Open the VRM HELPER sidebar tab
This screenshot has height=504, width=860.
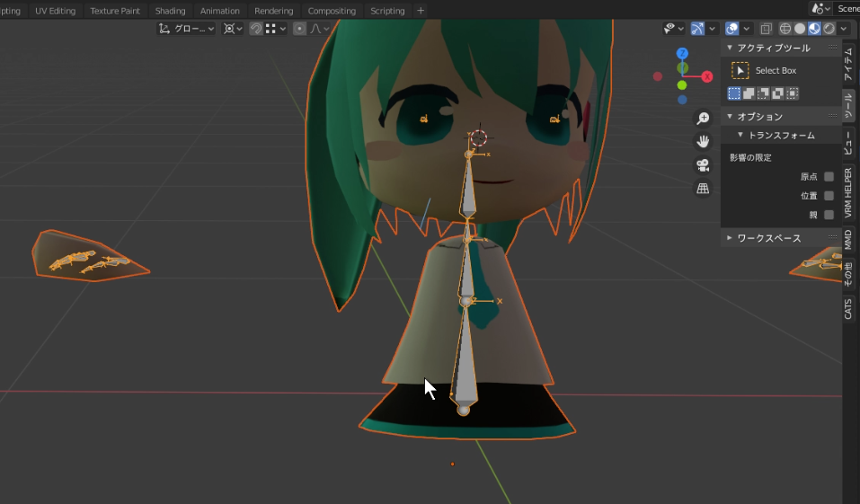[x=848, y=192]
